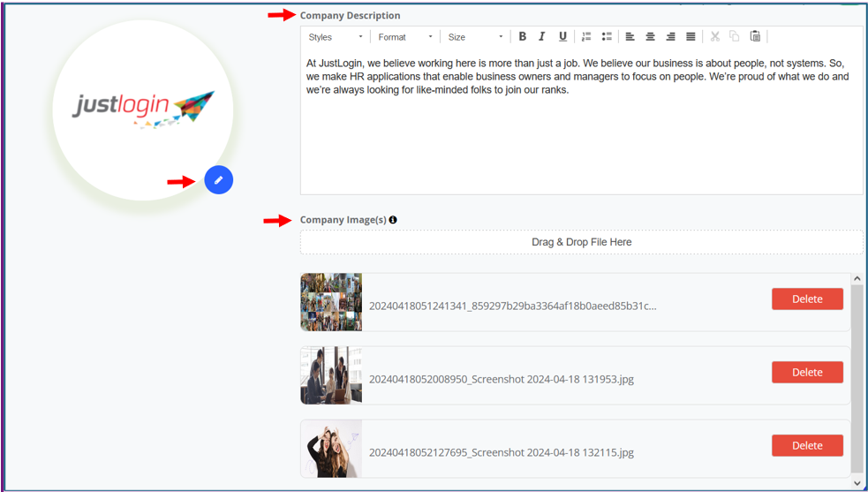The width and height of the screenshot is (868, 492).
Task: Show the Company Image(s) info tooltip icon
Action: click(x=393, y=220)
